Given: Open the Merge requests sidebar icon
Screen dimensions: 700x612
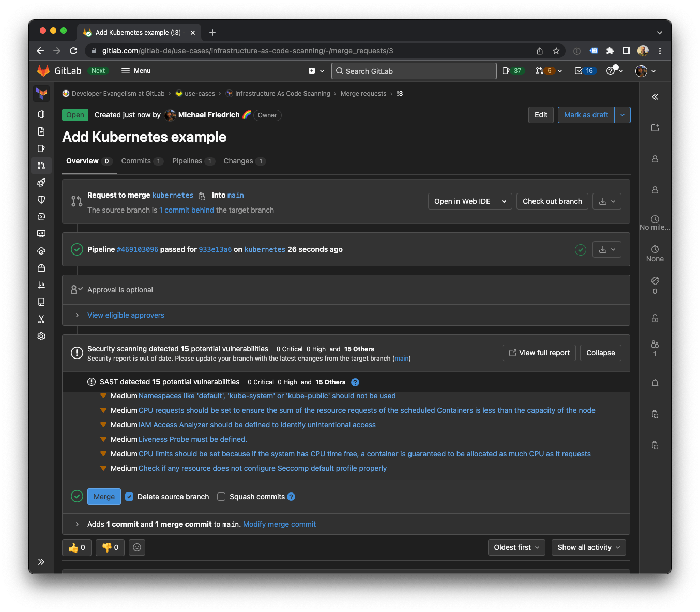Looking at the screenshot, I should [41, 166].
